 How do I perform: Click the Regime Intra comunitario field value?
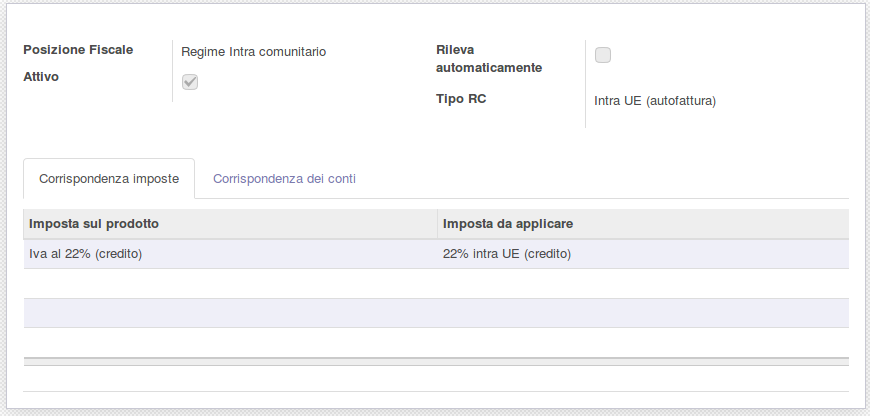pyautogui.click(x=253, y=51)
